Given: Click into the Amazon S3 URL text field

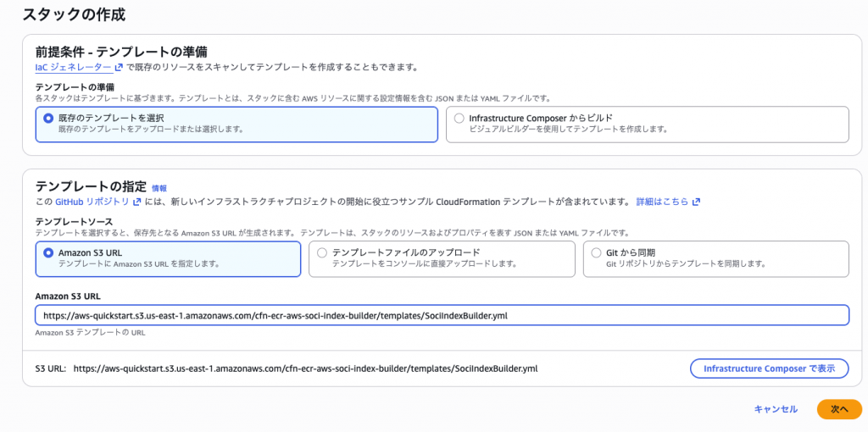Looking at the screenshot, I should [x=441, y=315].
